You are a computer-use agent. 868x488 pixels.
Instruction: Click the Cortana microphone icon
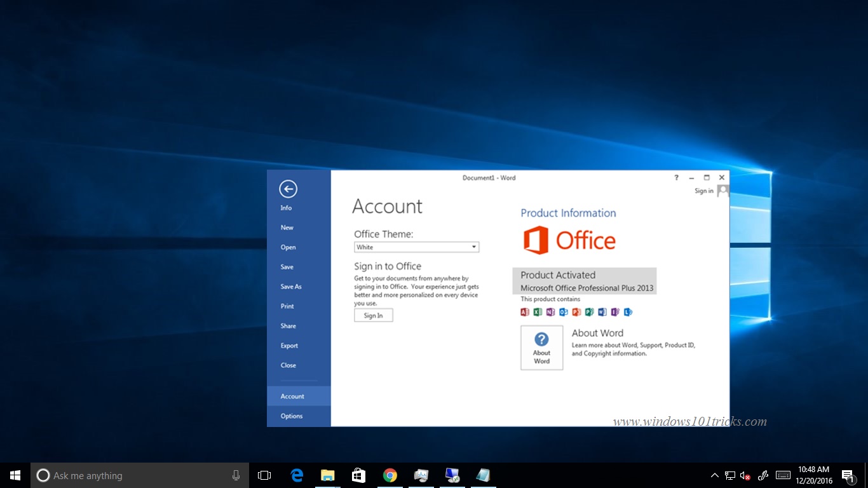pos(236,475)
